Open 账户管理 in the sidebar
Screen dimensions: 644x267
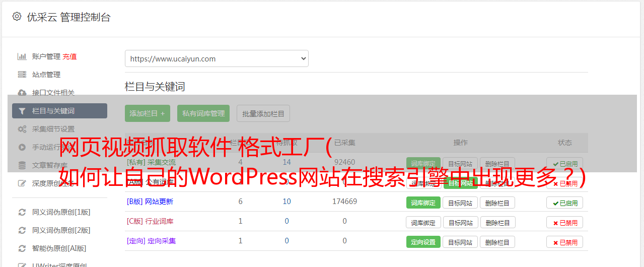pos(46,56)
